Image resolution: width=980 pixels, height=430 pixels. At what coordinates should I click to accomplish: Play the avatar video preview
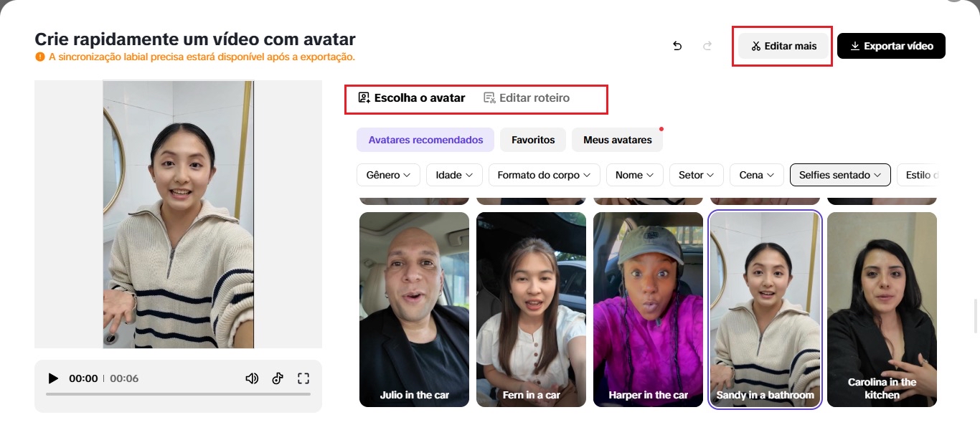[53, 378]
